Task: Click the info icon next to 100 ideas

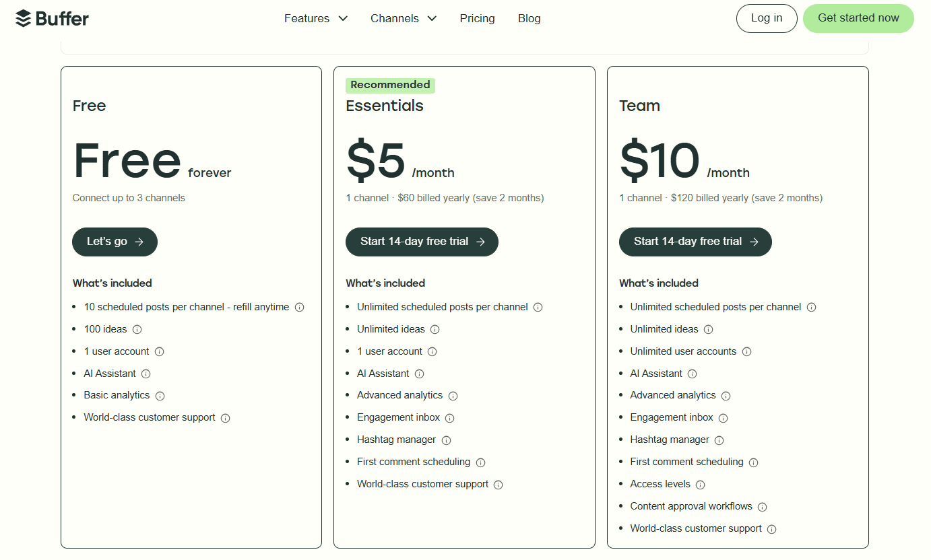Action: 137,329
